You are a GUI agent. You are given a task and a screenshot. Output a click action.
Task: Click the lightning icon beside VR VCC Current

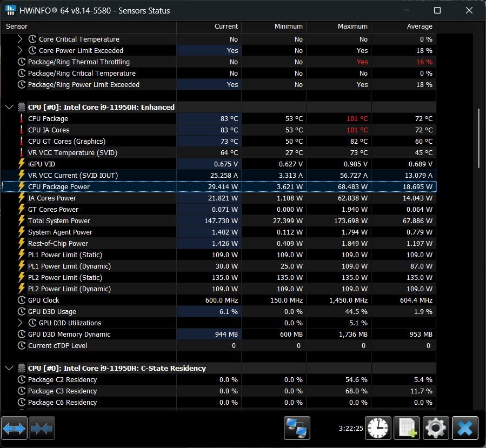coord(22,175)
